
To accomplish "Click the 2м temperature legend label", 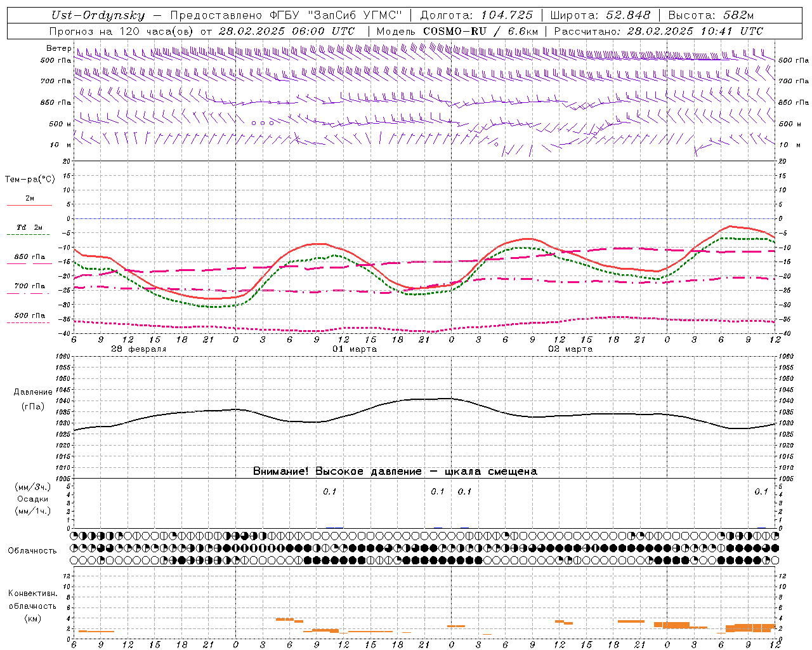I will pyautogui.click(x=30, y=199).
